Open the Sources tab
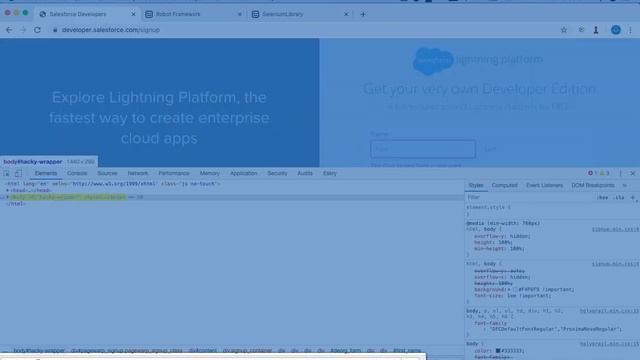Screen dimensions: 640x360 107,173
